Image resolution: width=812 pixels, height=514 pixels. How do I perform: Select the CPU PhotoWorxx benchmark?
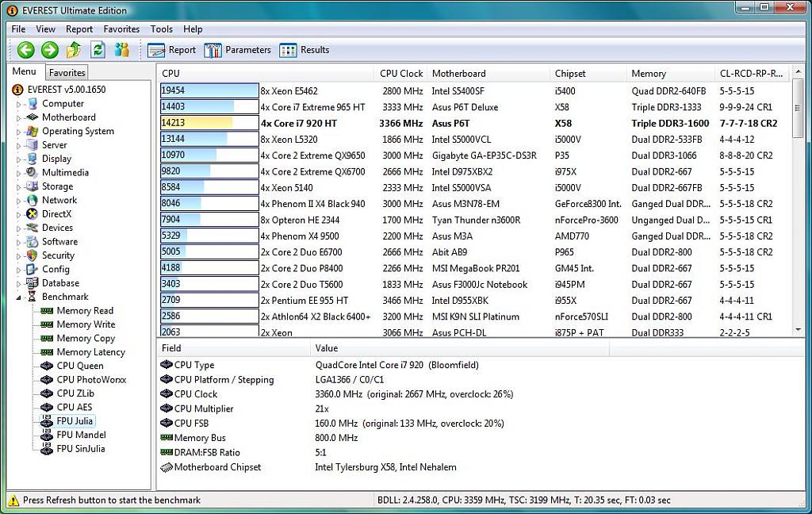92,380
